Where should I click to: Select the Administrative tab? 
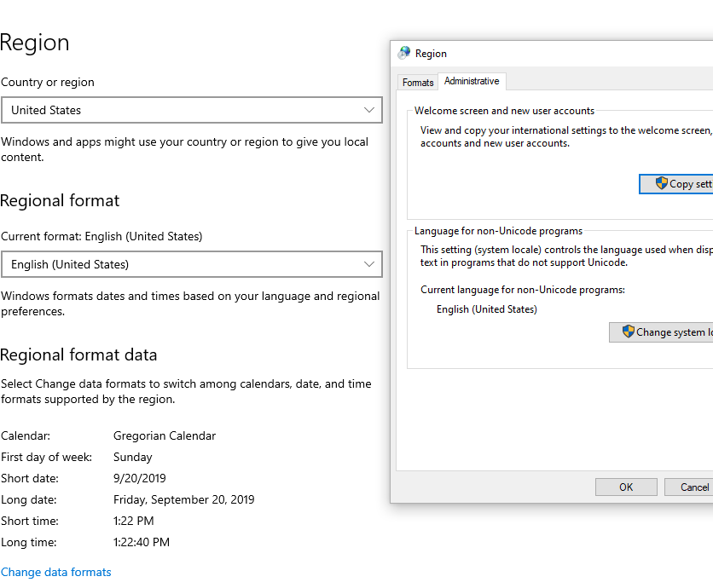[x=472, y=81]
